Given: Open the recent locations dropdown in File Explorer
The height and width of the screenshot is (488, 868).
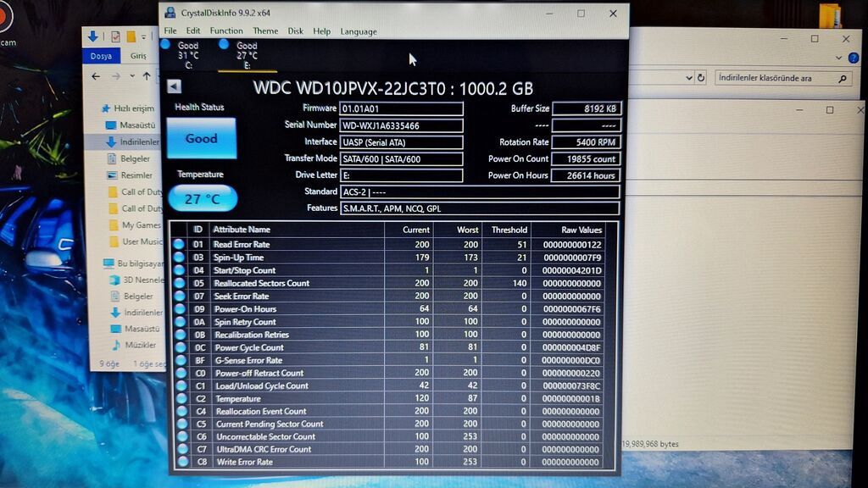Looking at the screenshot, I should pyautogui.click(x=132, y=76).
